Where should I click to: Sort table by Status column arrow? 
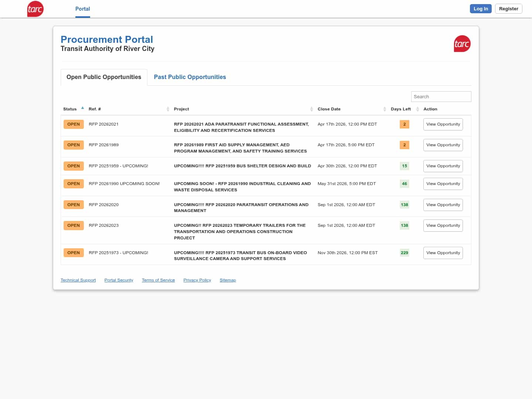(82, 108)
